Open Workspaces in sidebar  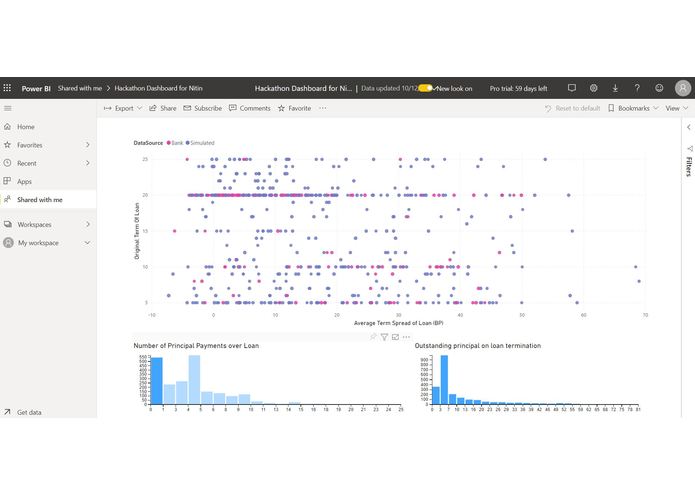pyautogui.click(x=48, y=224)
